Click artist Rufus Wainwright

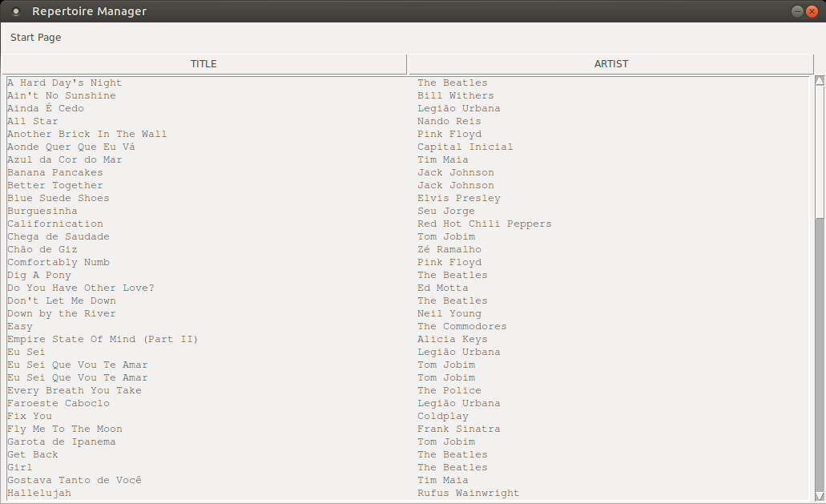469,493
